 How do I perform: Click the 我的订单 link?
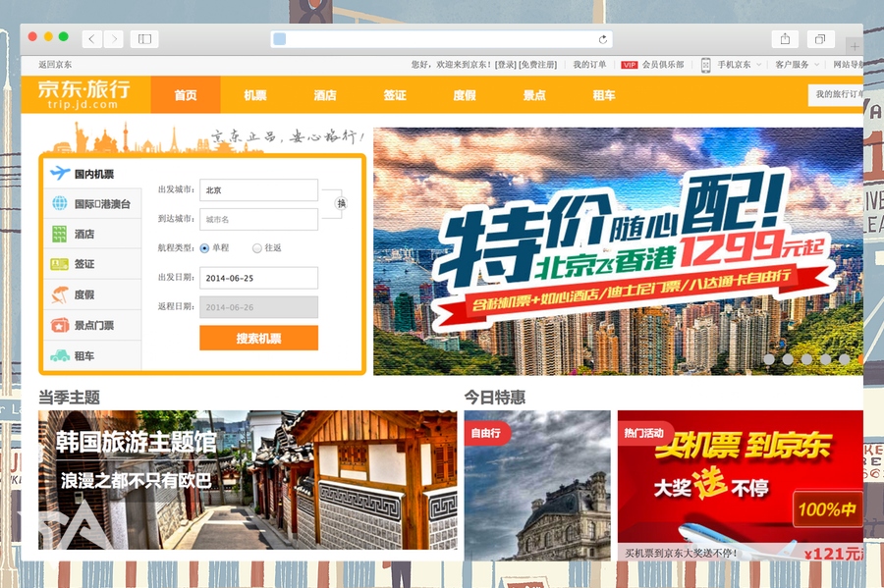(x=589, y=65)
